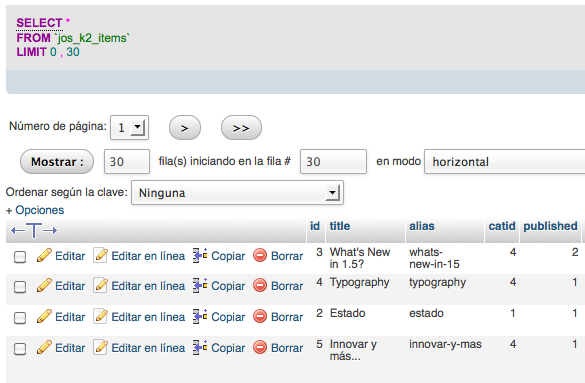The width and height of the screenshot is (585, 383).
Task: Sort by the title column header
Action: tap(340, 226)
